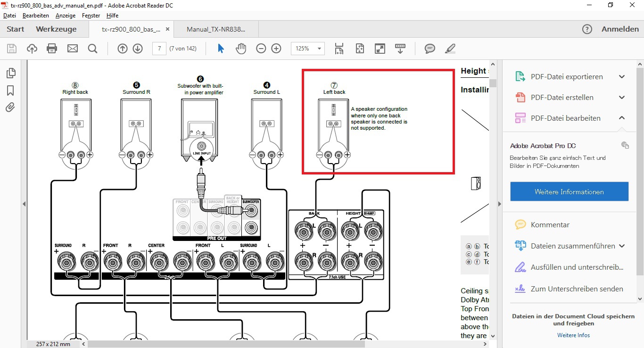Expand Dateien zusammenführen options
The image size is (644, 348).
pyautogui.click(x=621, y=246)
